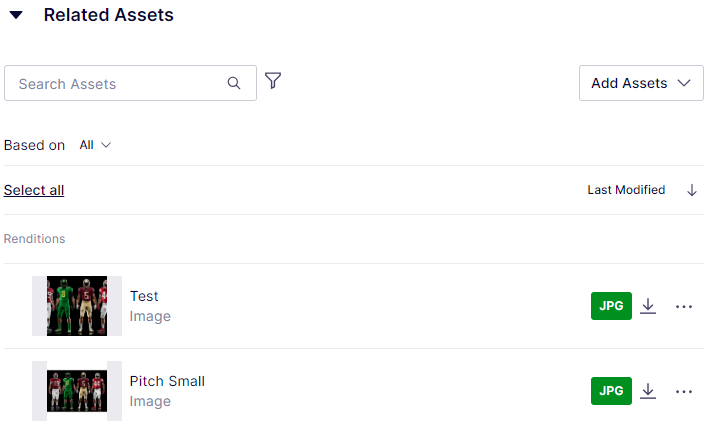Toggle sort direction arrow icon
Image resolution: width=719 pixels, height=430 pixels.
point(691,190)
